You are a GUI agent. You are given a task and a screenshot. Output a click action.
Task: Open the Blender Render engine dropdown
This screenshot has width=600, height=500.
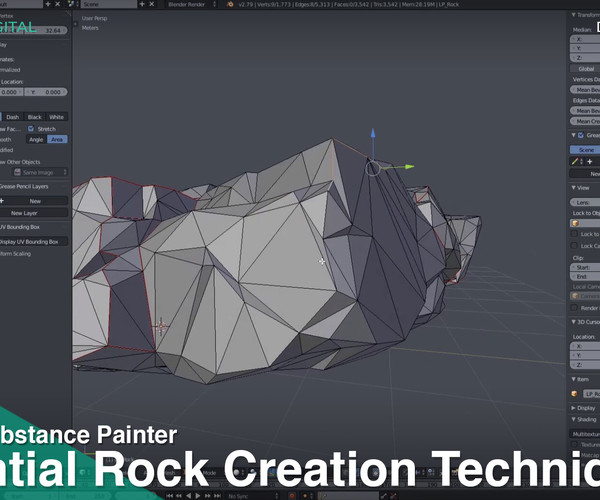pyautogui.click(x=191, y=4)
